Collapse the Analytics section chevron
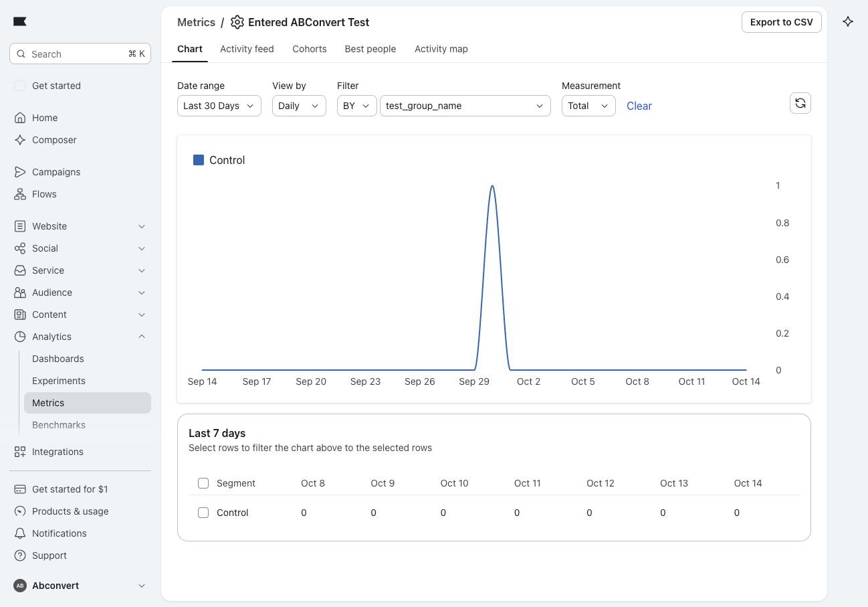The height and width of the screenshot is (607, 868). pyautogui.click(x=142, y=337)
